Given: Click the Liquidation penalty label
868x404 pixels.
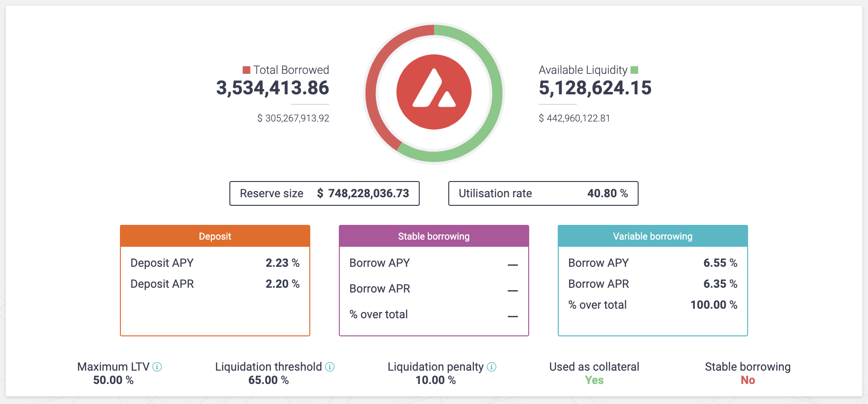Looking at the screenshot, I should tap(435, 367).
